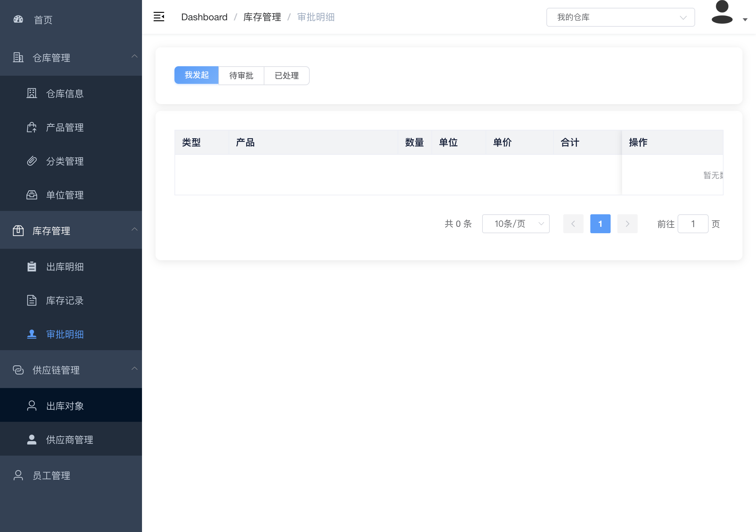
Task: Switch to the 已处理 filter
Action: 286,75
